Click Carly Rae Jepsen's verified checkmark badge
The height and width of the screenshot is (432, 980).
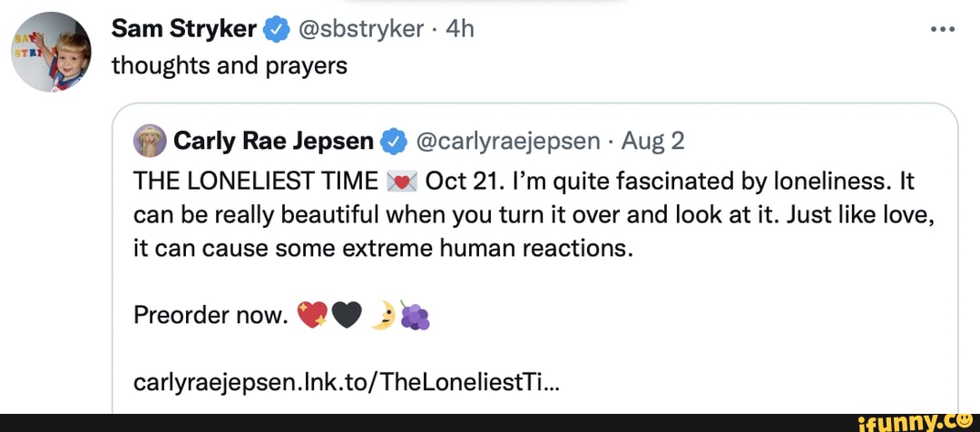pos(392,142)
